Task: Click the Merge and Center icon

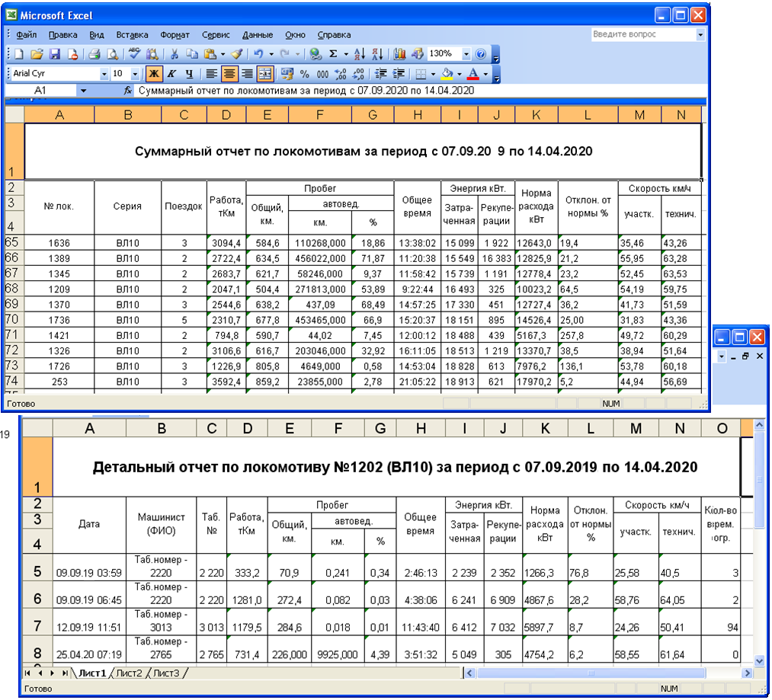Action: (x=264, y=74)
